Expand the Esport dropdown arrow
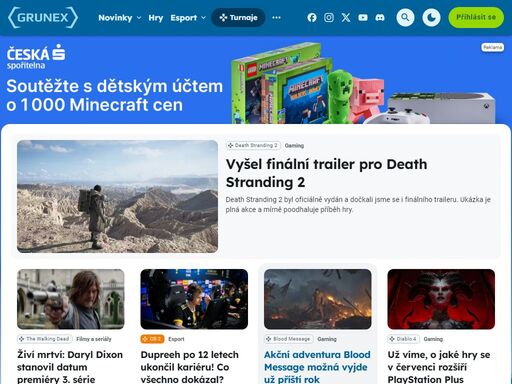512x384 pixels. tap(203, 18)
